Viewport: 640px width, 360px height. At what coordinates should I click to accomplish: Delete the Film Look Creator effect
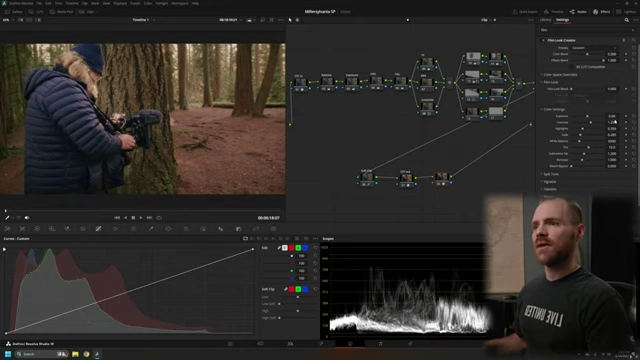(x=624, y=40)
